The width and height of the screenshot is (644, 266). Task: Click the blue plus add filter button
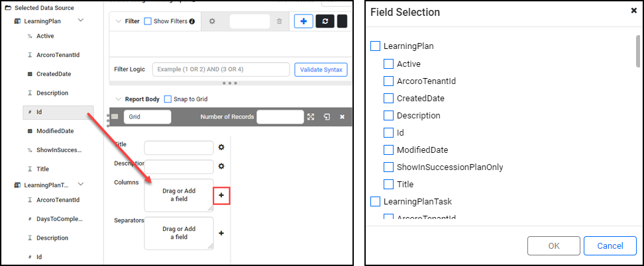point(304,21)
